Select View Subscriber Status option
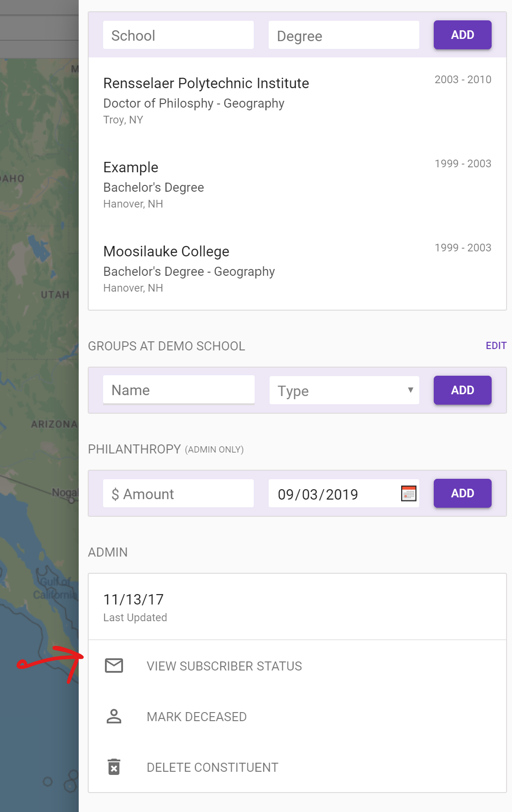 tap(224, 666)
